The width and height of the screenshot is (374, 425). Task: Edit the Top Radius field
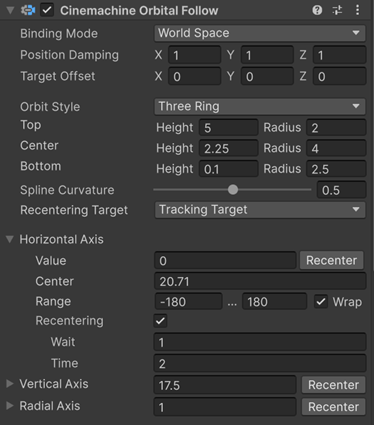(336, 128)
